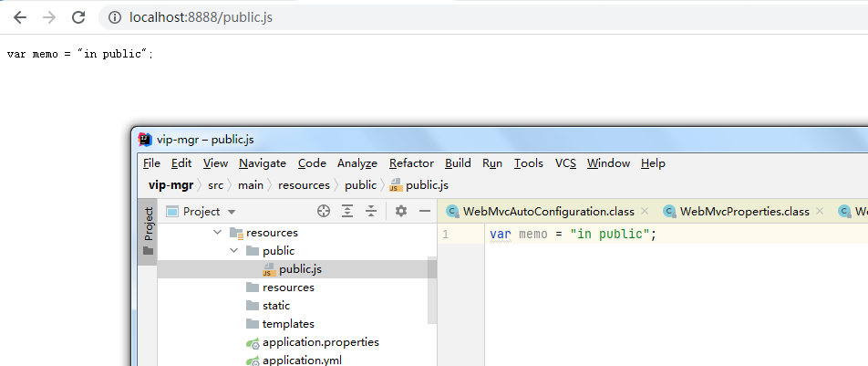Reload the localhost page

pos(78,17)
